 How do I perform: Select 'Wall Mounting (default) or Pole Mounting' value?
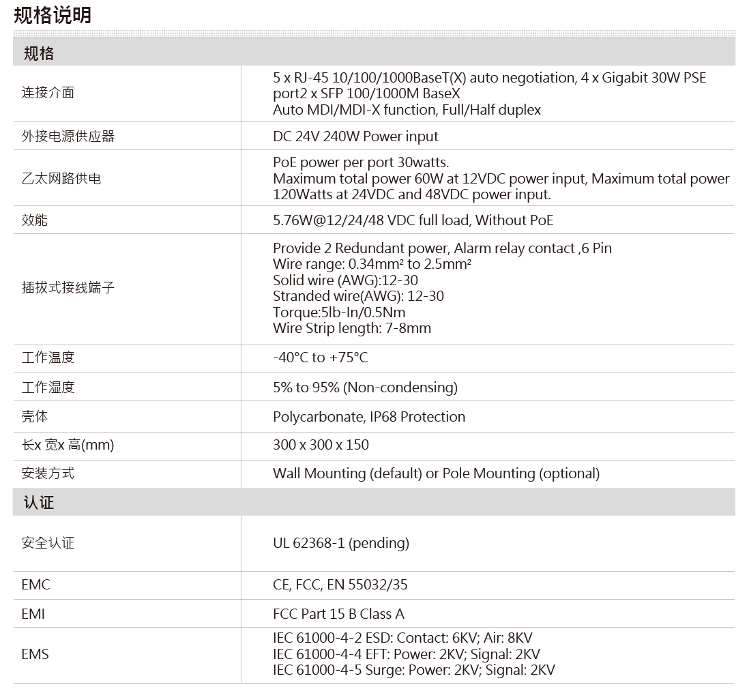436,473
